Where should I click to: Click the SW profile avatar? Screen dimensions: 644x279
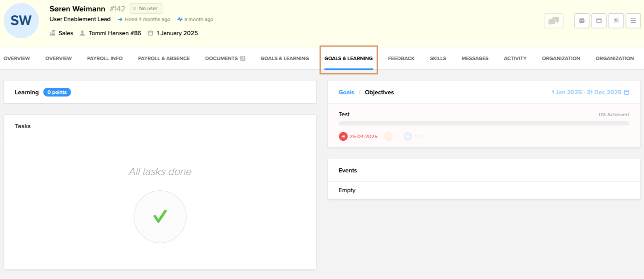22,21
